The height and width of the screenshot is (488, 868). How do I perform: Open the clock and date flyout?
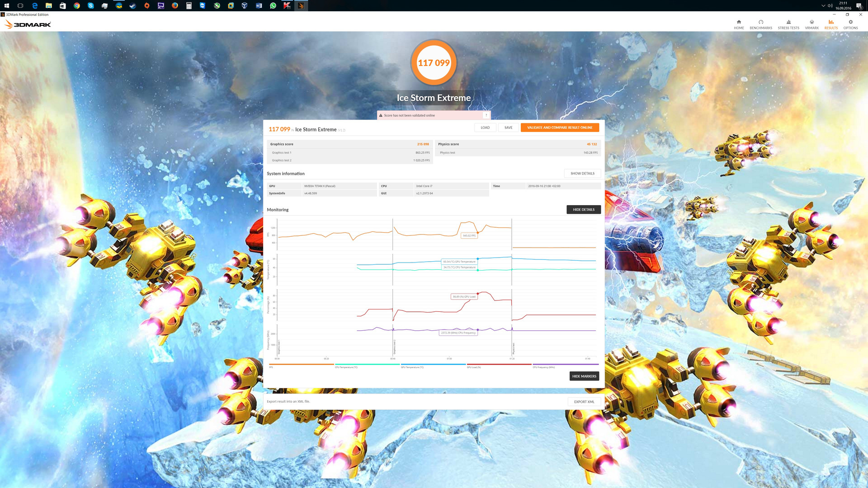[x=844, y=5]
